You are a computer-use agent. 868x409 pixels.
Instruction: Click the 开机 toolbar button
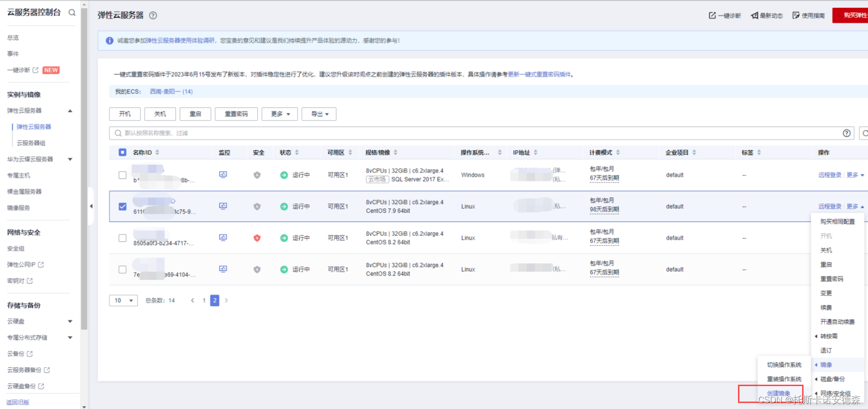click(x=125, y=114)
